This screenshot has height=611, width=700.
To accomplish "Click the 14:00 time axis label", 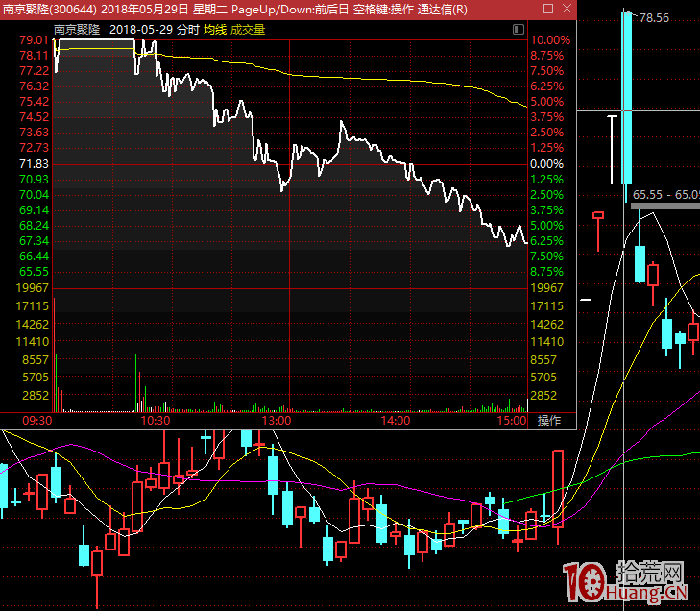I will click(395, 421).
